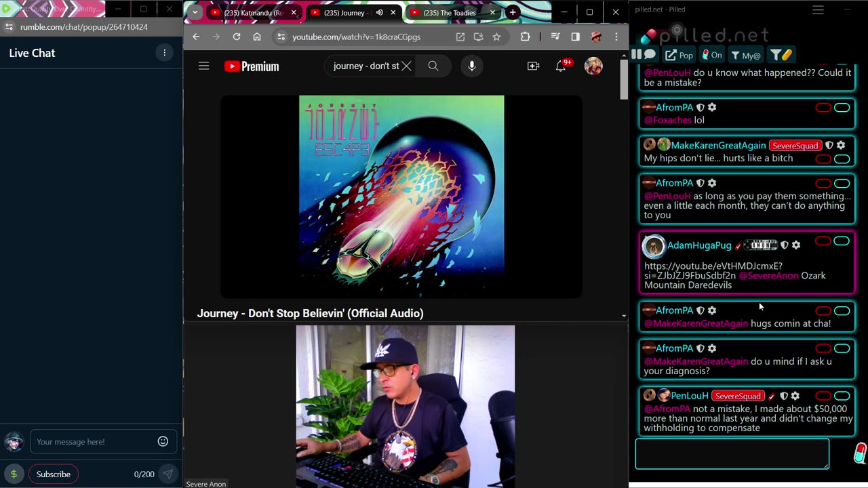
Task: Click shield icon on PenLouH message
Action: point(784,396)
